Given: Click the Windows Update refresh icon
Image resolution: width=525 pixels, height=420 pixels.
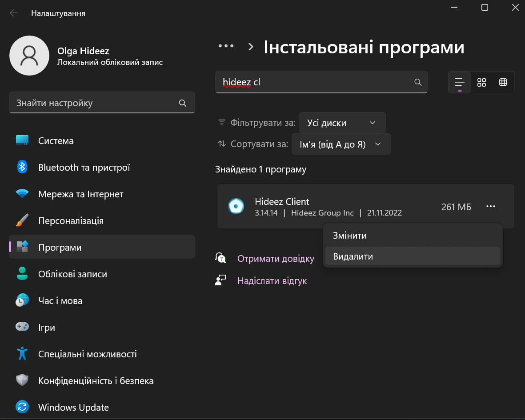Looking at the screenshot, I should [x=22, y=407].
